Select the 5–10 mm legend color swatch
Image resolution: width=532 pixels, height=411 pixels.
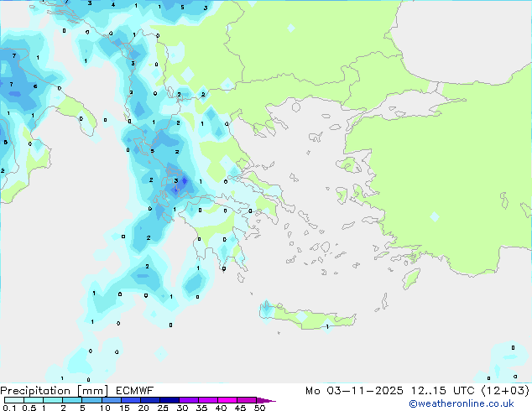[92, 400]
